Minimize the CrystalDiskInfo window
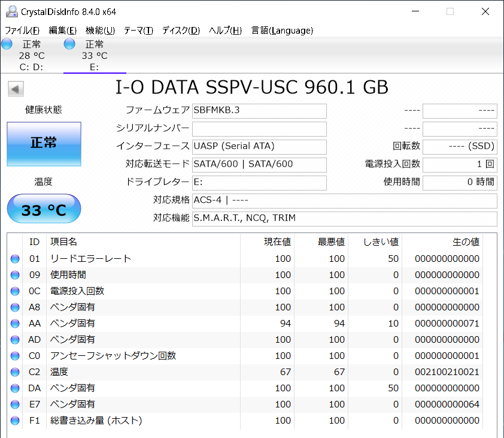The width and height of the screenshot is (504, 438). (415, 11)
